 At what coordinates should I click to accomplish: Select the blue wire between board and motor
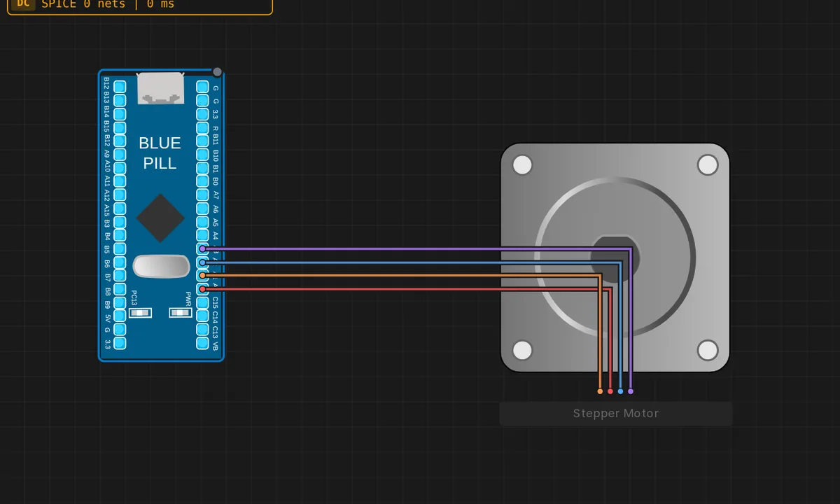(412, 262)
